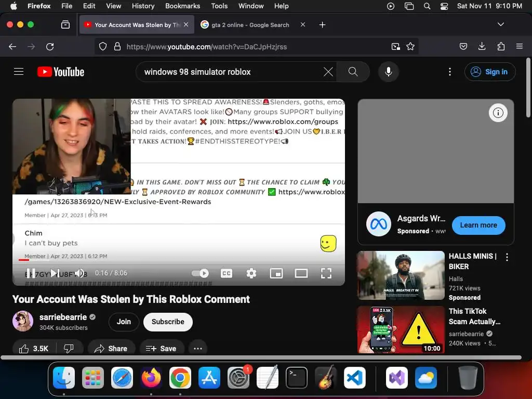View site security lock info
This screenshot has height=399, width=532.
click(117, 46)
